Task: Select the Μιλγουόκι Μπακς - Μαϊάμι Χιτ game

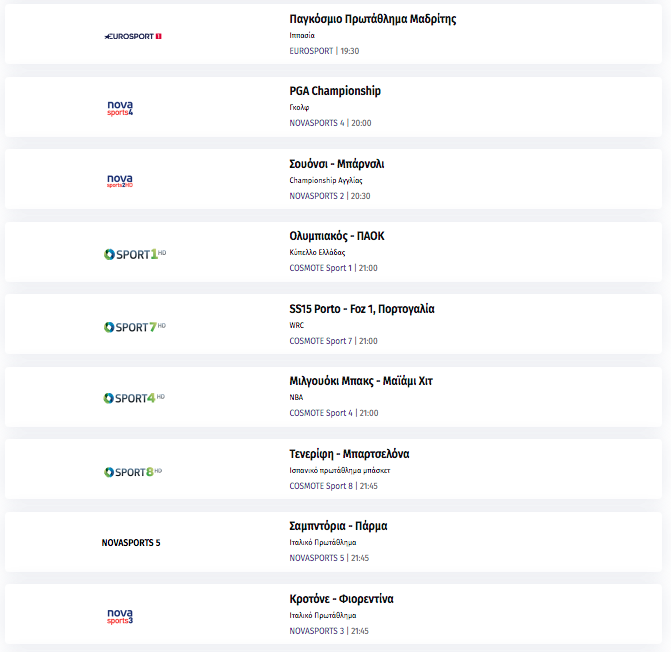Action: click(x=361, y=381)
